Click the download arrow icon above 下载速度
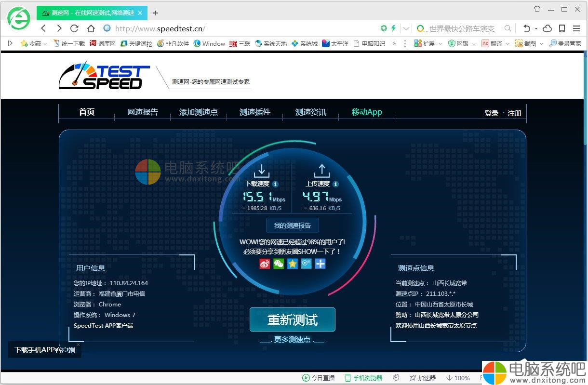The width and height of the screenshot is (588, 385). 261,171
